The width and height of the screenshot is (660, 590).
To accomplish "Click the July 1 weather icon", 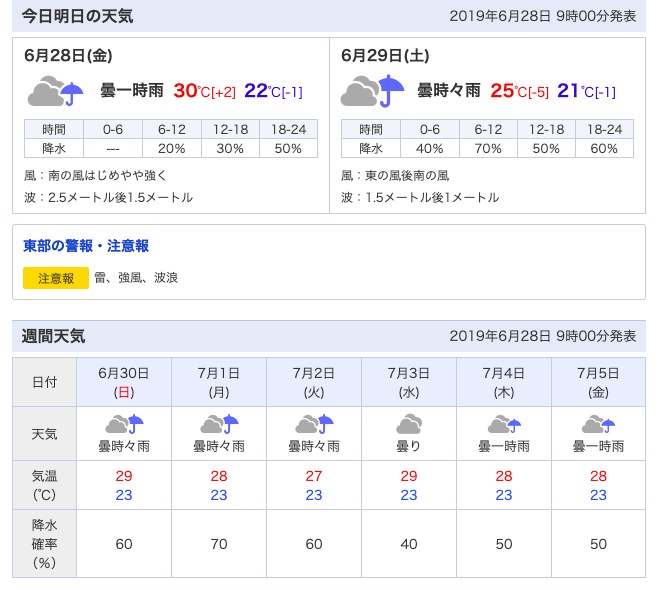I will click(x=219, y=424).
